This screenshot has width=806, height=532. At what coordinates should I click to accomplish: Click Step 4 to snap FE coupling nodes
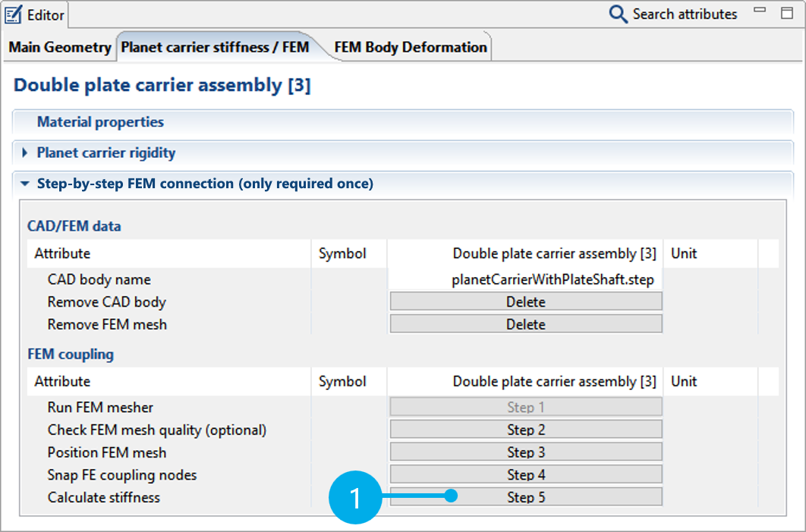coord(525,474)
